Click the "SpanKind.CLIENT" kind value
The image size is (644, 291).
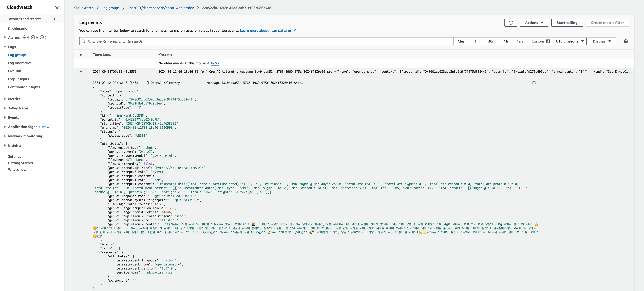(130, 116)
